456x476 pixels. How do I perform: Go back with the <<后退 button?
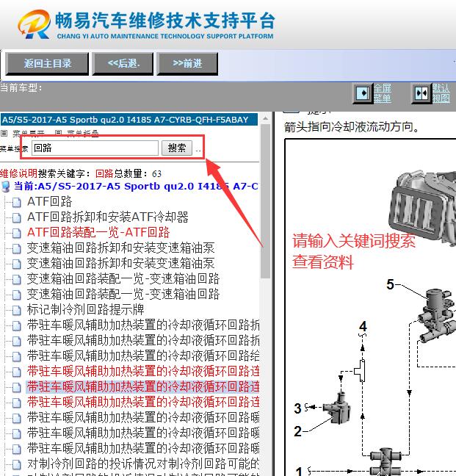(x=123, y=63)
